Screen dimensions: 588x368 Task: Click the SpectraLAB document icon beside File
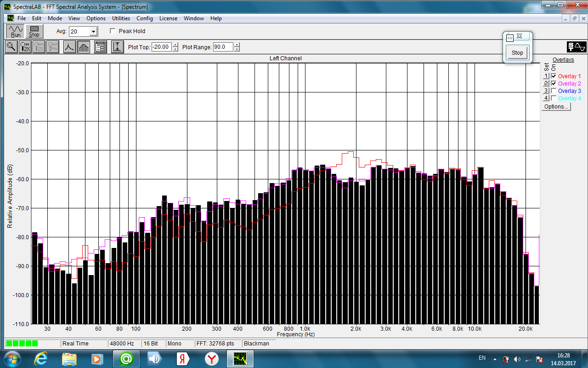pos(10,18)
